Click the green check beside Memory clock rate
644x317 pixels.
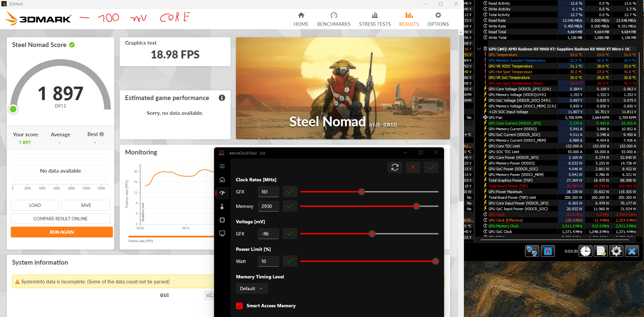pos(290,206)
